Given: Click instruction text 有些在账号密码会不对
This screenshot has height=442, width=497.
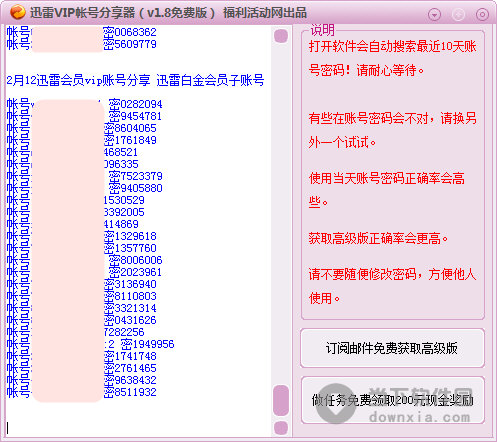Looking at the screenshot, I should pos(368,118).
